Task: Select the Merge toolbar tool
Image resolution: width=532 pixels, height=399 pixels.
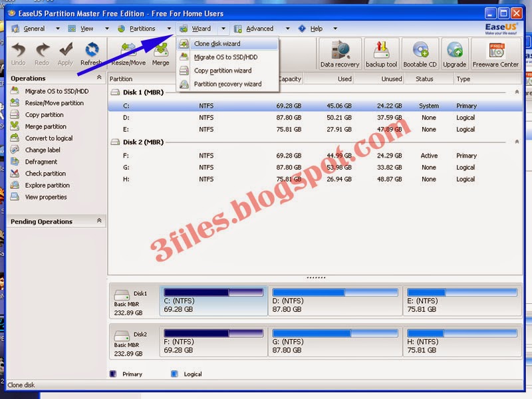Action: [x=160, y=55]
